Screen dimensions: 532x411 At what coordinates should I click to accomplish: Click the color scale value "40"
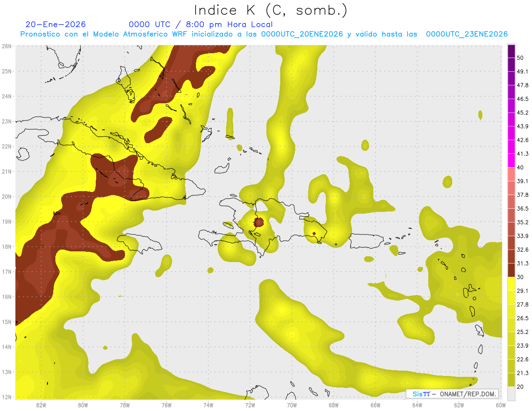tap(520, 168)
